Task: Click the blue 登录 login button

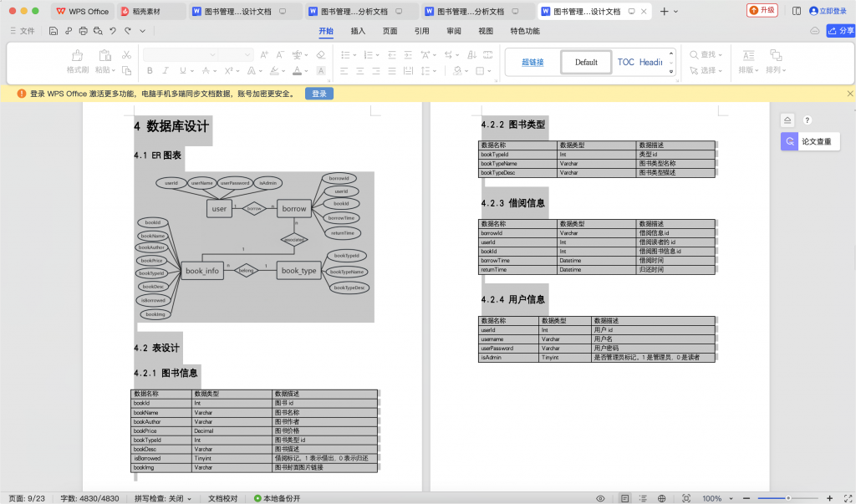Action: click(319, 94)
